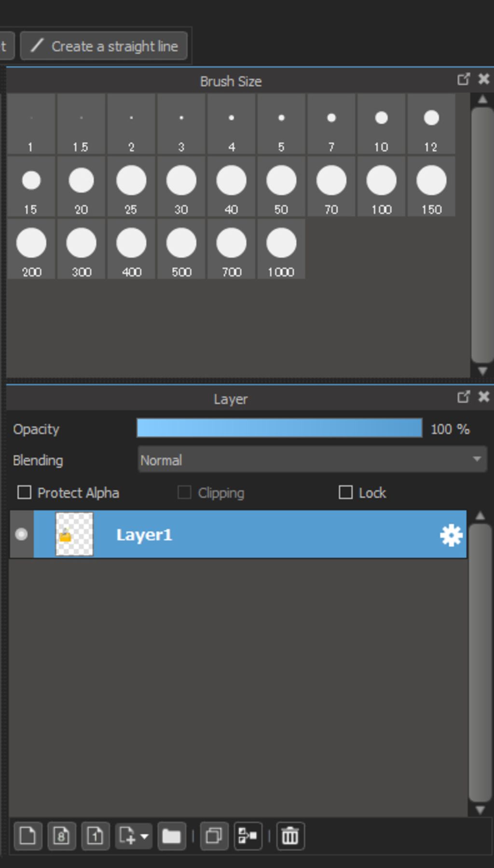The height and width of the screenshot is (868, 494).
Task: Select brush size 3
Action: (181, 124)
